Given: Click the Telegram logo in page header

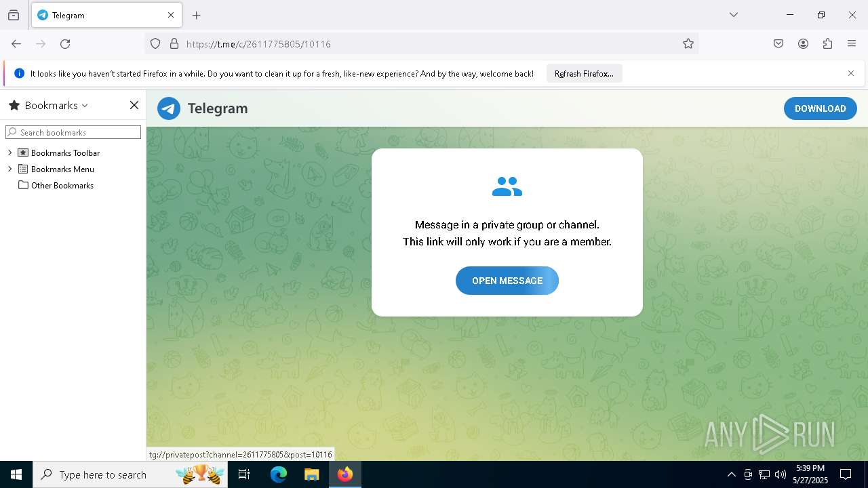Looking at the screenshot, I should coord(169,108).
